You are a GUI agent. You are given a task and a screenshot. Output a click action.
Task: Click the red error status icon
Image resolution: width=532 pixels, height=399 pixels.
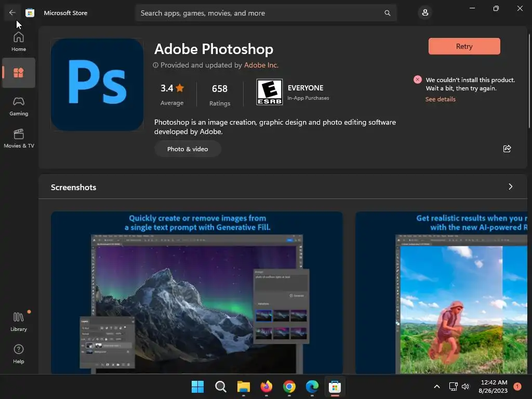(418, 79)
